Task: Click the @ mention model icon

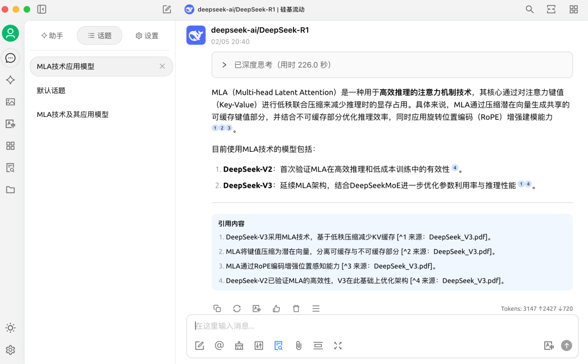Action: [x=219, y=346]
